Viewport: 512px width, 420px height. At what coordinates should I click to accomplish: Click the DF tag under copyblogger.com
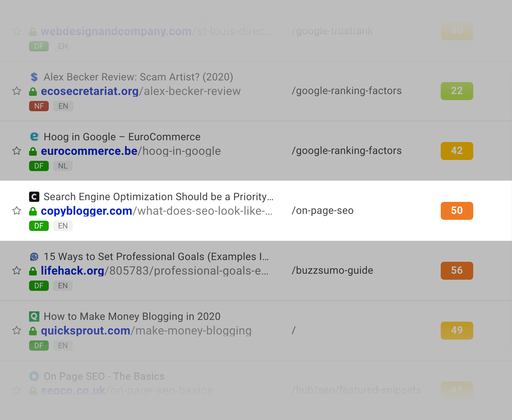(39, 226)
